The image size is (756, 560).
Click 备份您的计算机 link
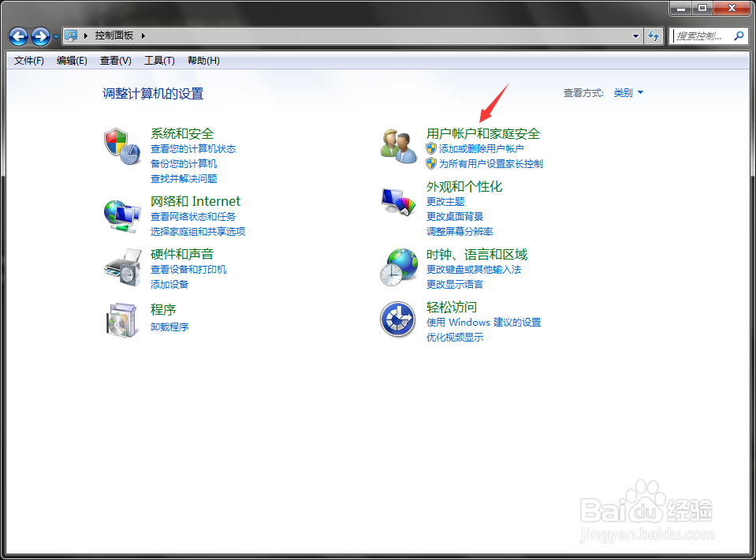[184, 164]
